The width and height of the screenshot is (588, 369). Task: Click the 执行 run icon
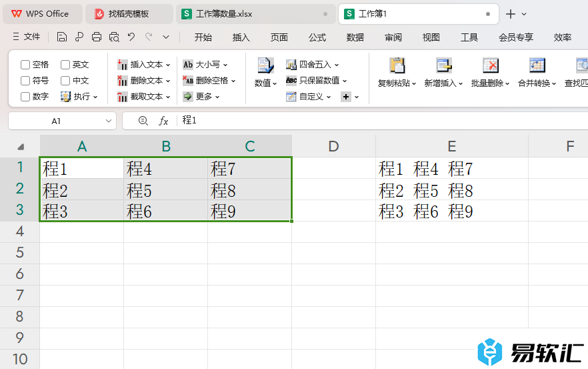coord(65,97)
